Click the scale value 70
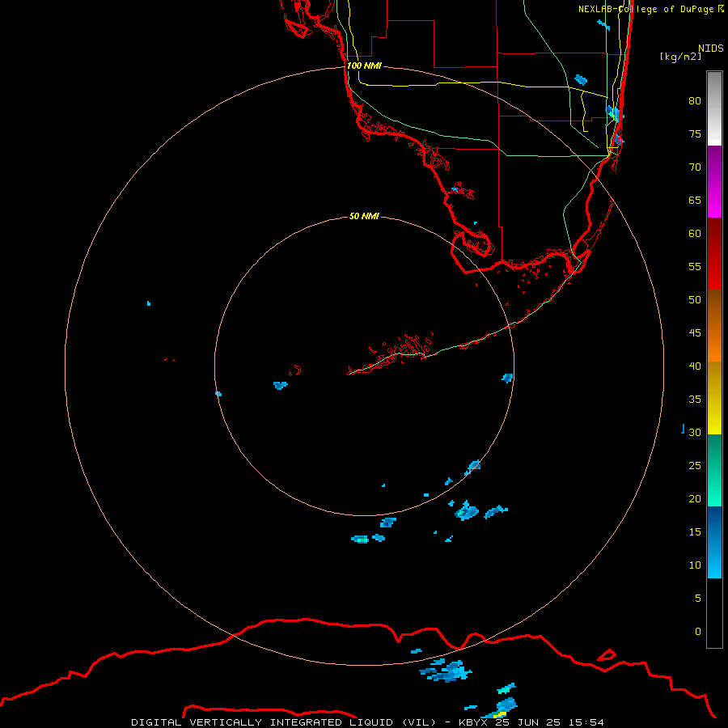Viewport: 728px width, 728px height. 695,167
